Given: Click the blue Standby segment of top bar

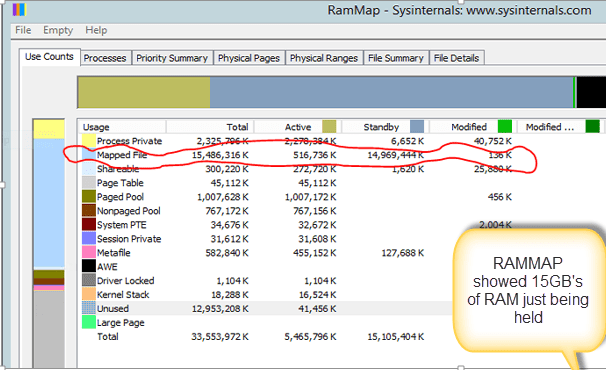Looking at the screenshot, I should click(392, 92).
